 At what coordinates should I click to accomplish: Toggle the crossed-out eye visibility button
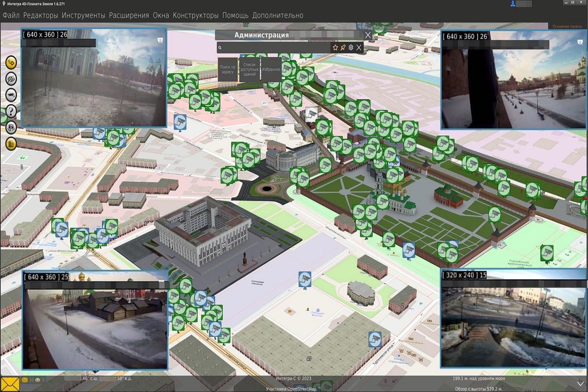pyautogui.click(x=11, y=79)
